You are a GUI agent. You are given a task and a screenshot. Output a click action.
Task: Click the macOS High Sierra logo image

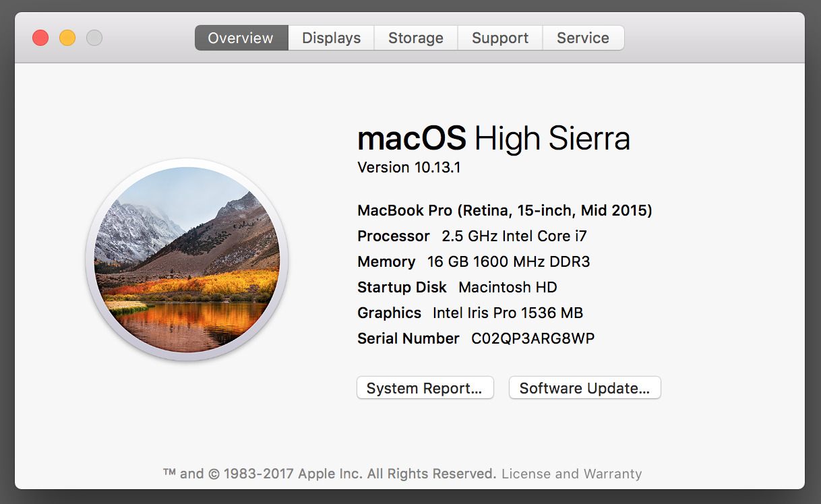pyautogui.click(x=187, y=259)
